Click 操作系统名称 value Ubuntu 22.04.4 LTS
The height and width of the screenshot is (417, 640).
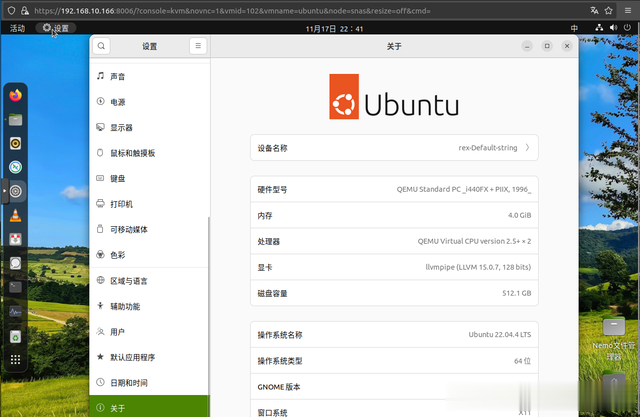500,335
